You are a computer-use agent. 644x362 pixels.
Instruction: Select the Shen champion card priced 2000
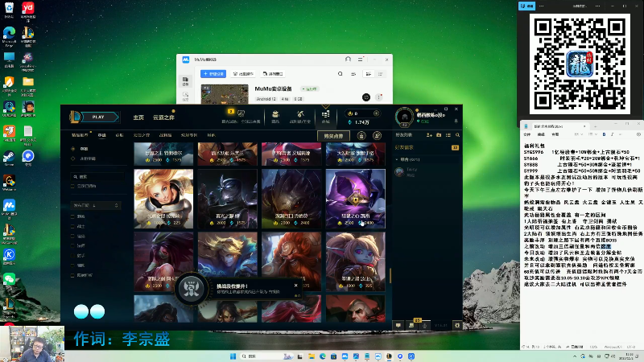(228, 199)
